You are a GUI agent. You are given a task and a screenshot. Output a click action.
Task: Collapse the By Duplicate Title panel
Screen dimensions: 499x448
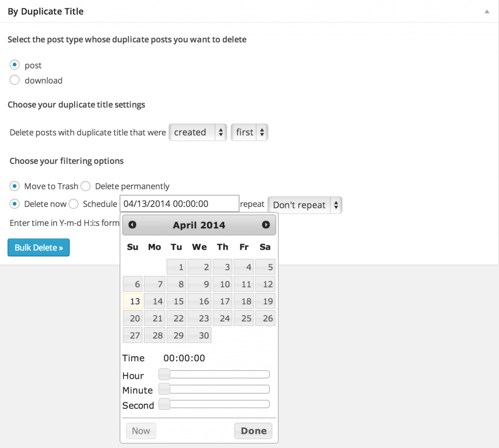(x=486, y=11)
